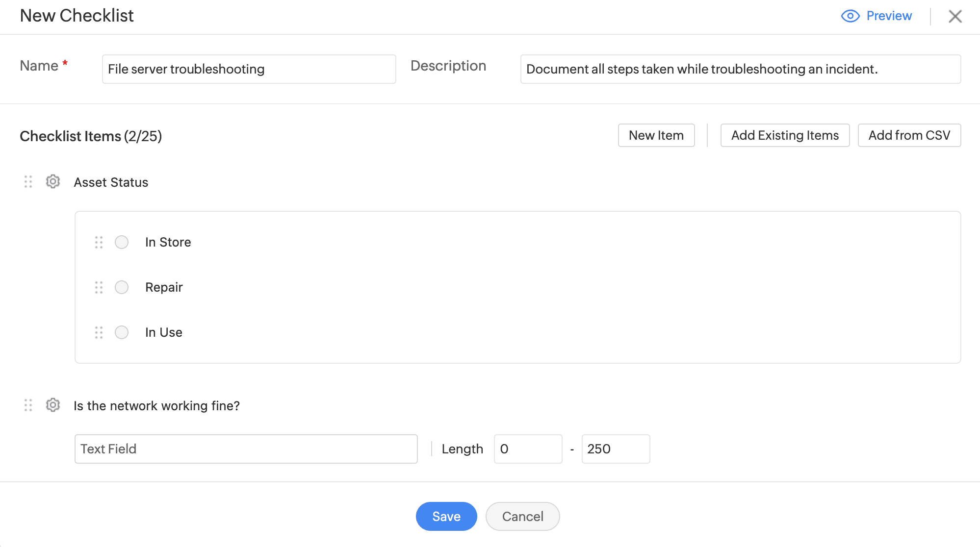Select the Repair radio option
The height and width of the screenshot is (547, 980).
(x=122, y=287)
